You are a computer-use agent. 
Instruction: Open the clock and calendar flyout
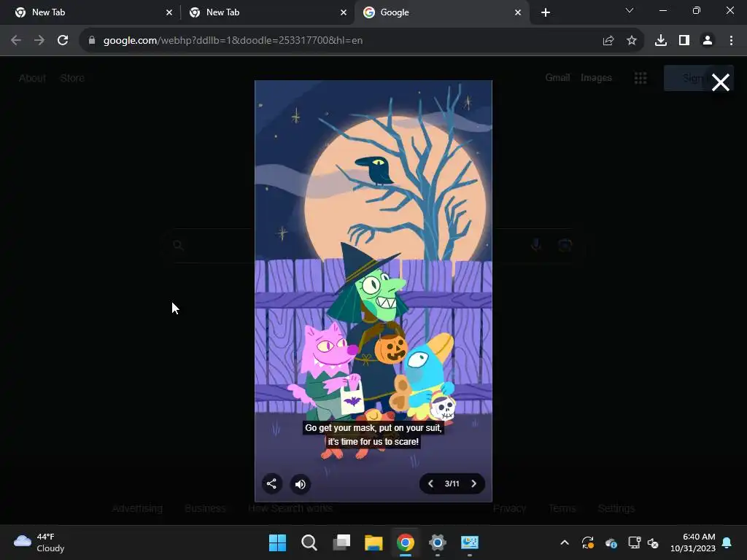click(693, 542)
